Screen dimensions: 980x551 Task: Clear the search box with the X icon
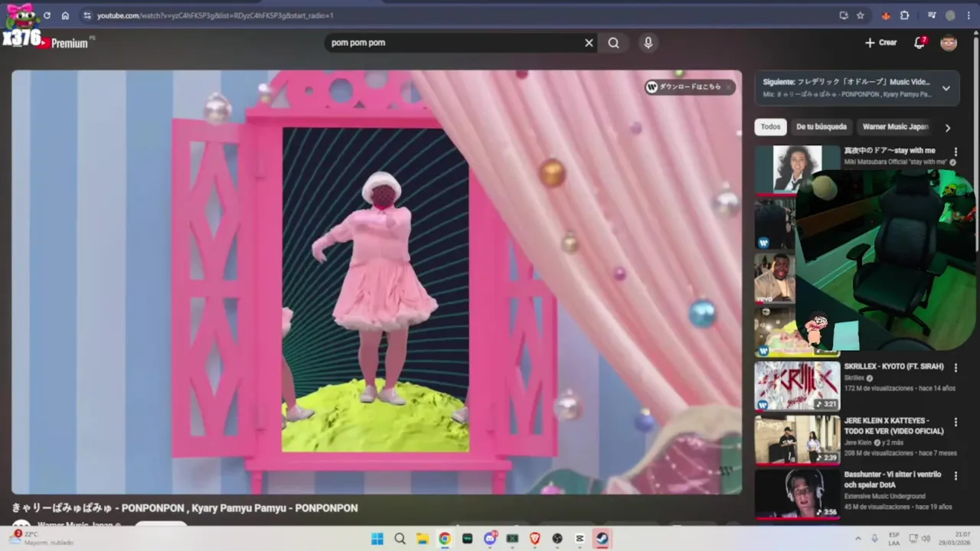[589, 43]
